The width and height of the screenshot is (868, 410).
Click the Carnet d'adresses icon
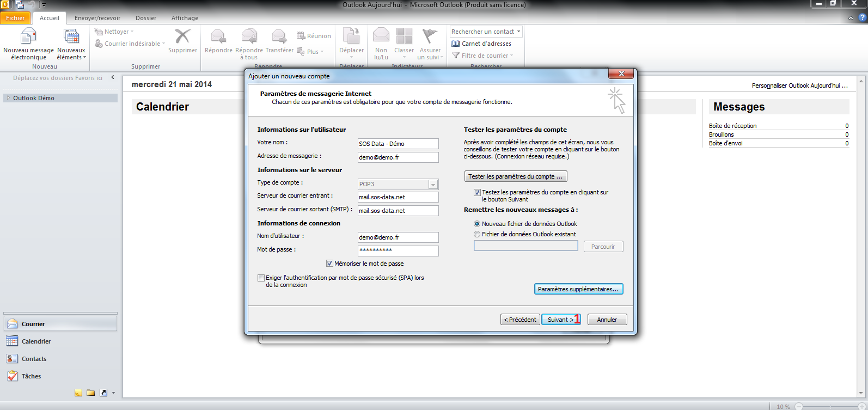point(456,44)
